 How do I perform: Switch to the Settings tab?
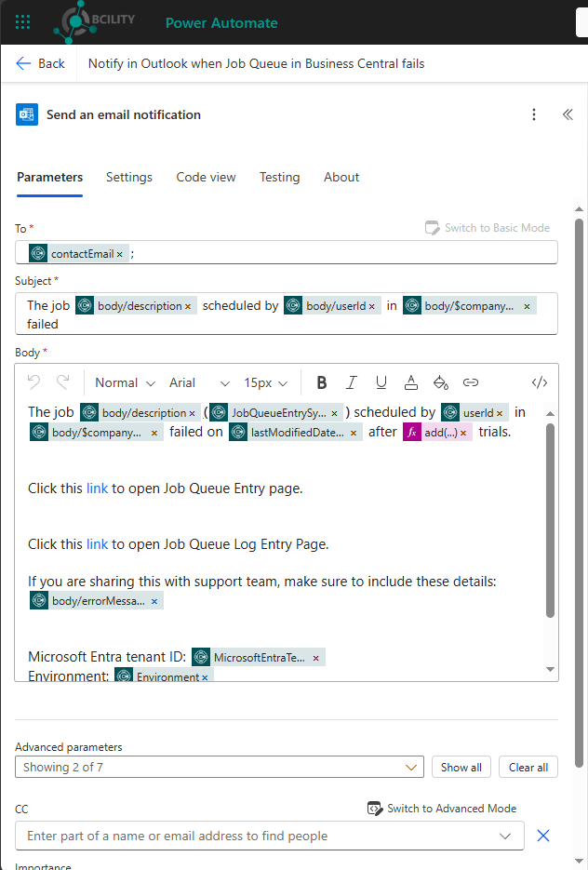[128, 178]
